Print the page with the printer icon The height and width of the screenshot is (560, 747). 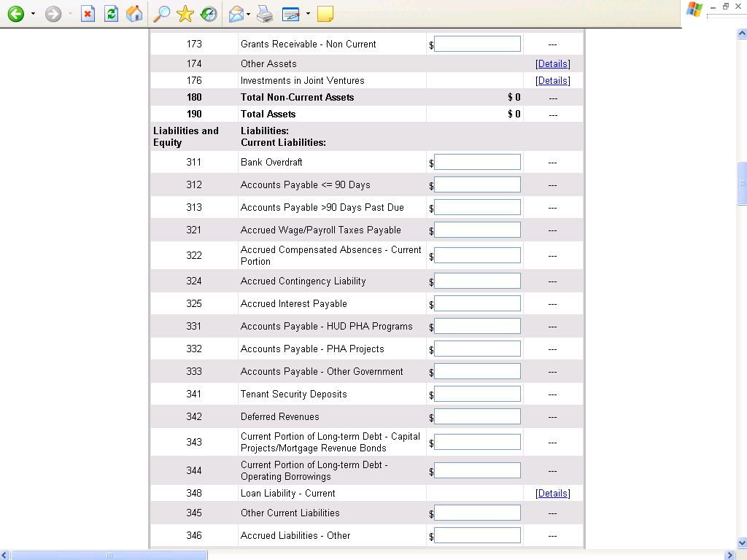(x=265, y=14)
